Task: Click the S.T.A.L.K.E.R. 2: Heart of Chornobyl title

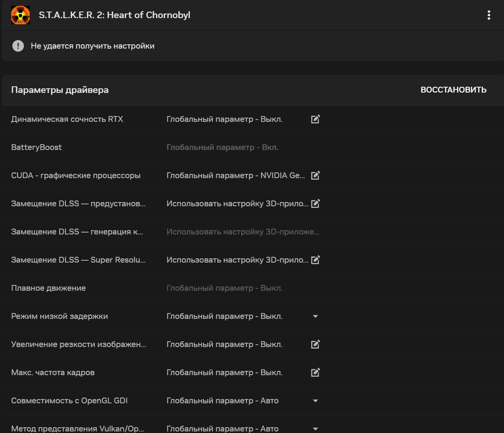Action: [114, 15]
